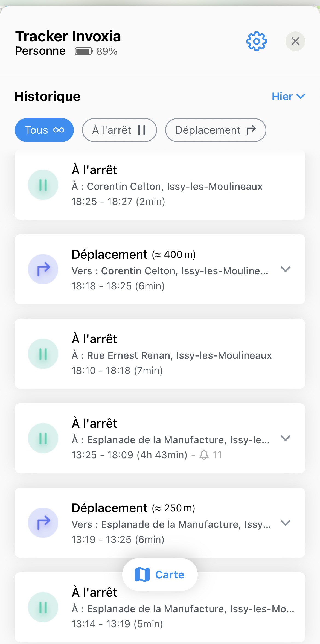Screen dimensions: 320x644
Task: Tap arrow icon of 250 m trip
Action: pyautogui.click(x=43, y=523)
